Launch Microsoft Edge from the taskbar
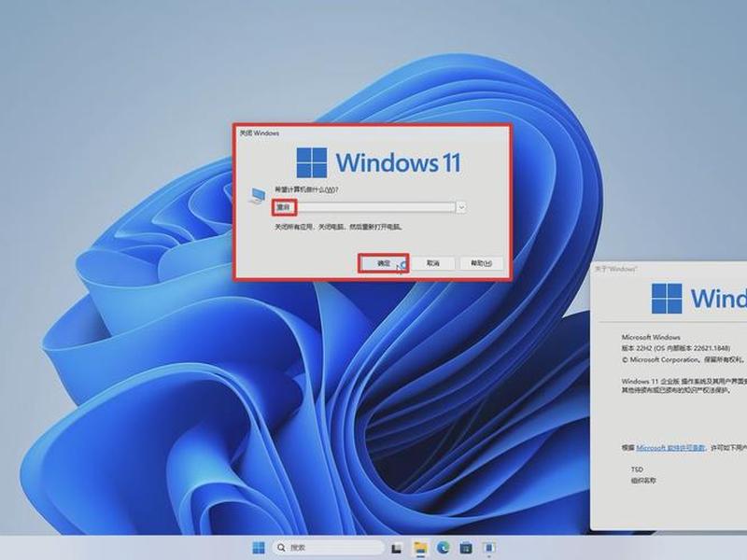 click(443, 548)
